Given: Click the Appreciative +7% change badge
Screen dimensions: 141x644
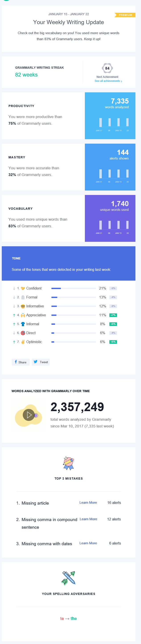Looking at the screenshot, I should (x=113, y=315).
